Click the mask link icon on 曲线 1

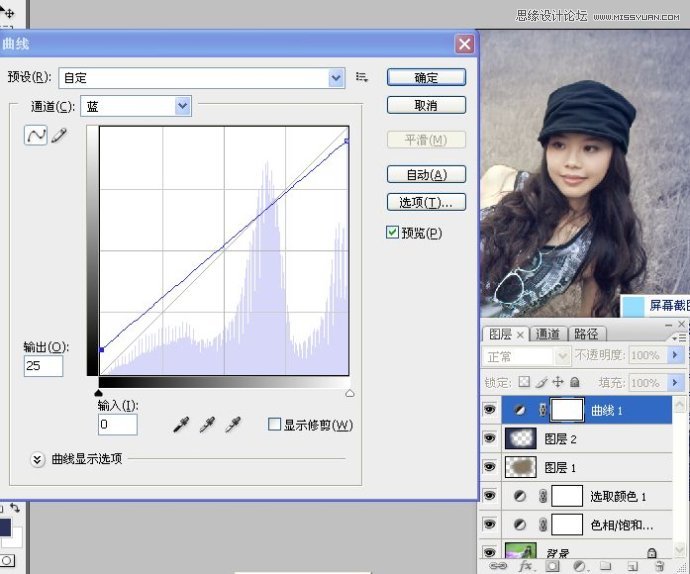click(543, 410)
